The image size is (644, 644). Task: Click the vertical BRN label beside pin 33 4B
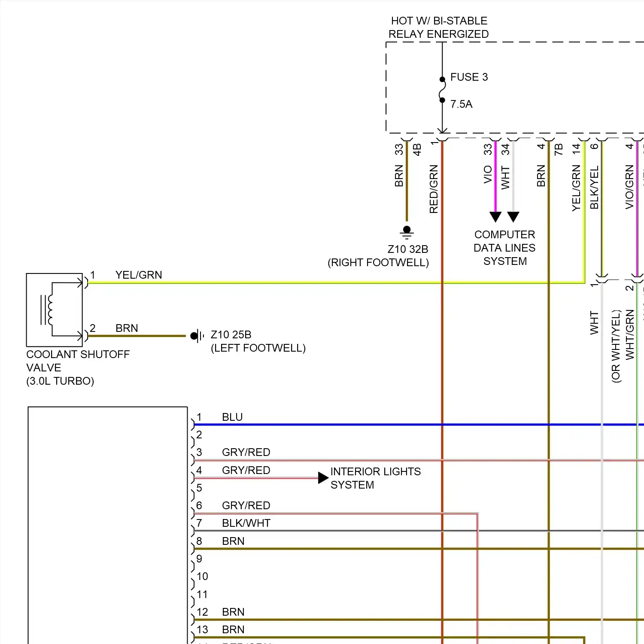pyautogui.click(x=399, y=176)
